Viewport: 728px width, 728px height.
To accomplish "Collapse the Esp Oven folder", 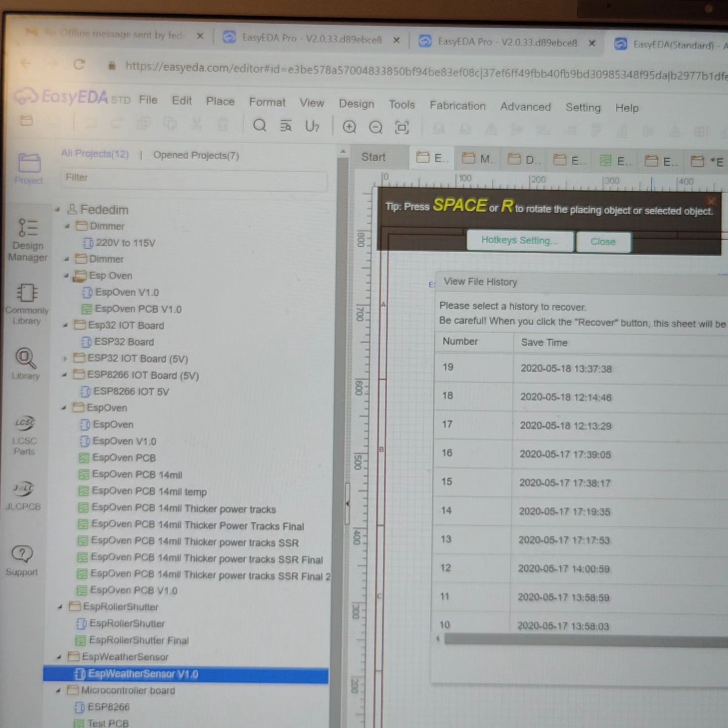I will 66,276.
